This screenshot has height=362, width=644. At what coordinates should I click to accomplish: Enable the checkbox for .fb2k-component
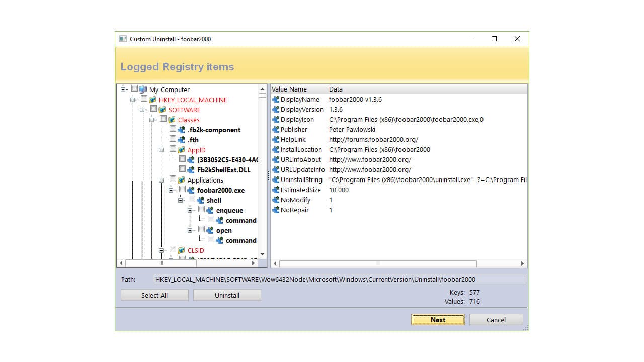tap(173, 129)
